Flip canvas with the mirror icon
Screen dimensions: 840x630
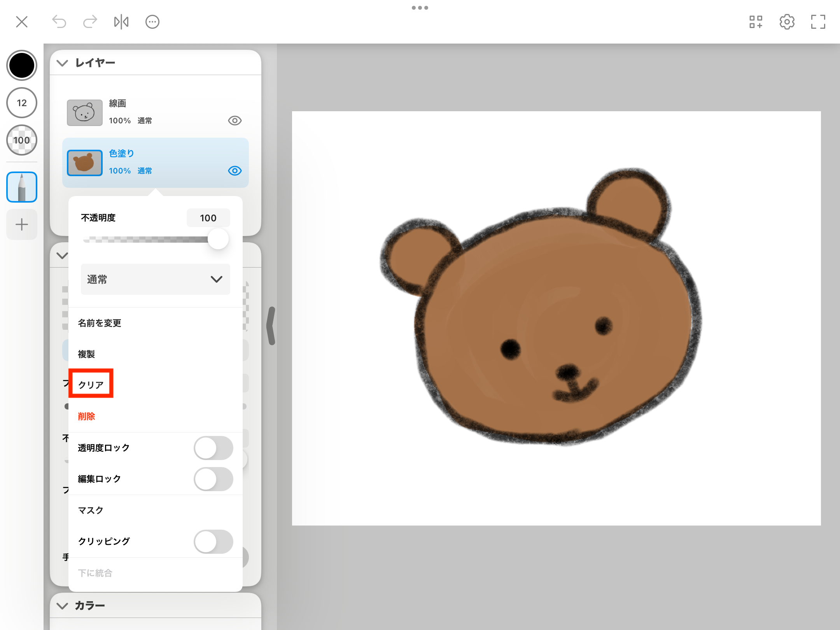click(121, 22)
